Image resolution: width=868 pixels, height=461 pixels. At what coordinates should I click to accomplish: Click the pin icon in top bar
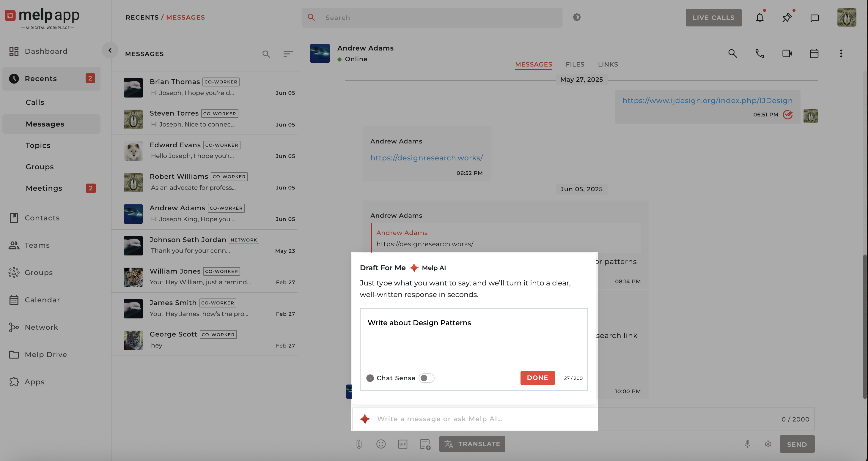coord(787,18)
